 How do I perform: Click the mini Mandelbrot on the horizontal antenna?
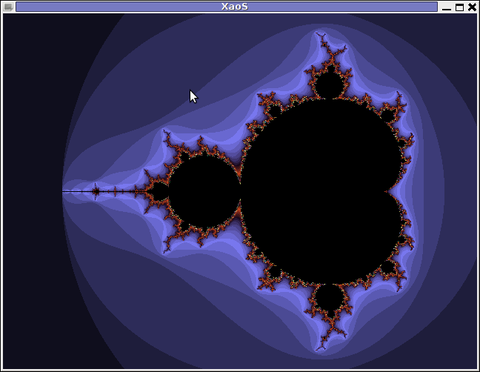click(x=96, y=192)
